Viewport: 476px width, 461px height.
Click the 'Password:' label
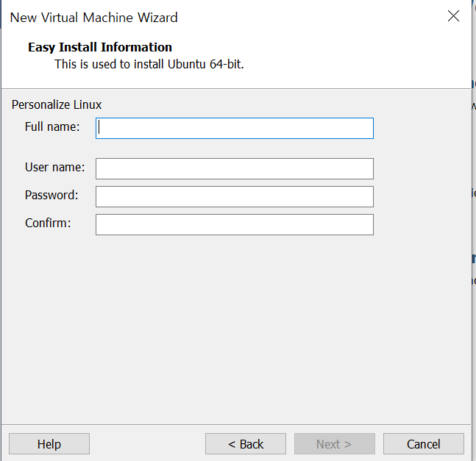pyautogui.click(x=51, y=195)
